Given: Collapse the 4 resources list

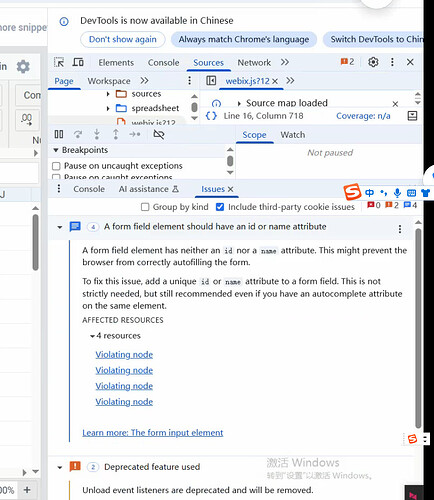Looking at the screenshot, I should pyautogui.click(x=92, y=336).
